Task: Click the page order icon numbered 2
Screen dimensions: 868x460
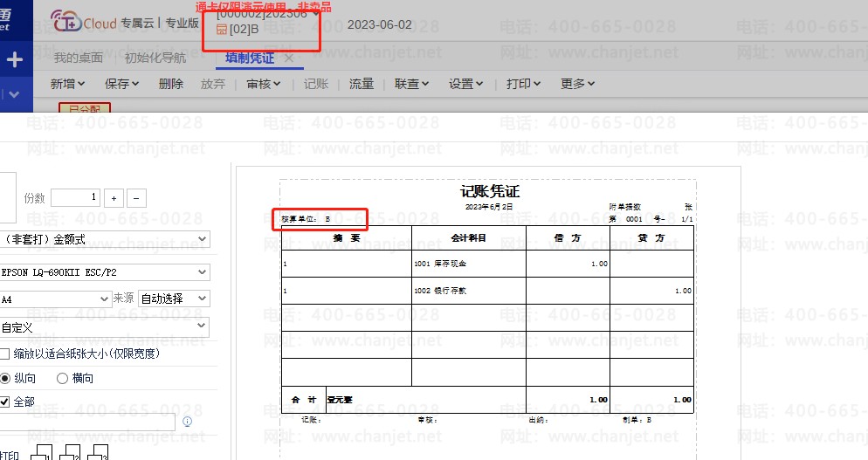Action: click(70, 452)
